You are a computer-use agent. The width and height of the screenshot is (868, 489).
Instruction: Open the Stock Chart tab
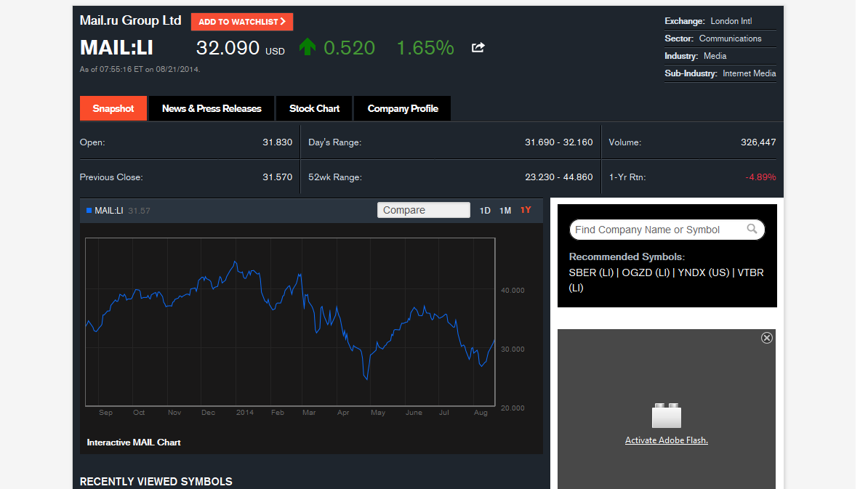click(314, 108)
